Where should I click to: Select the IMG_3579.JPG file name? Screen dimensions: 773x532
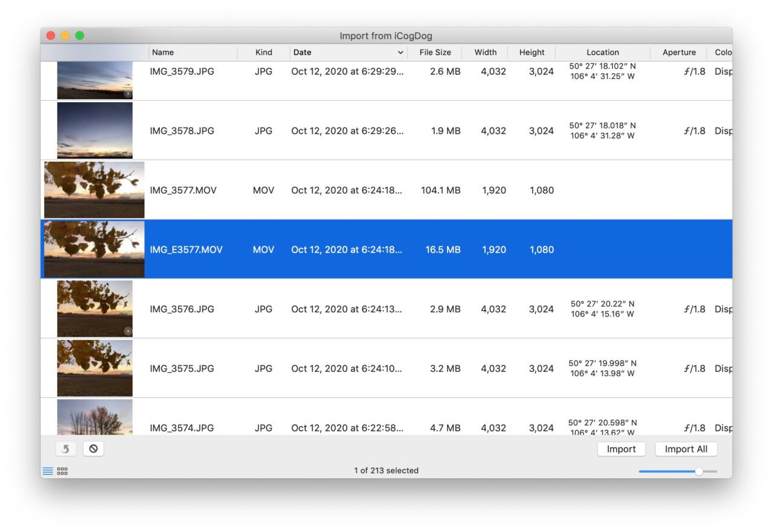[x=182, y=71]
